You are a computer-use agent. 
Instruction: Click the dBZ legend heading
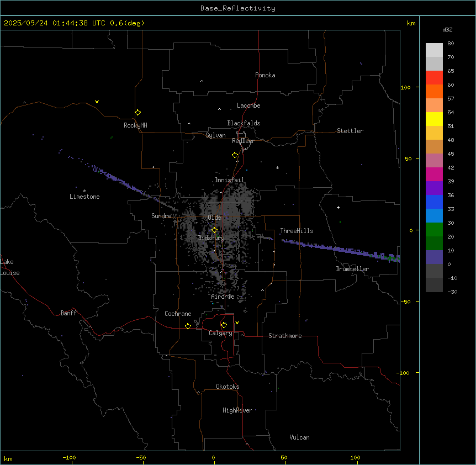click(448, 29)
